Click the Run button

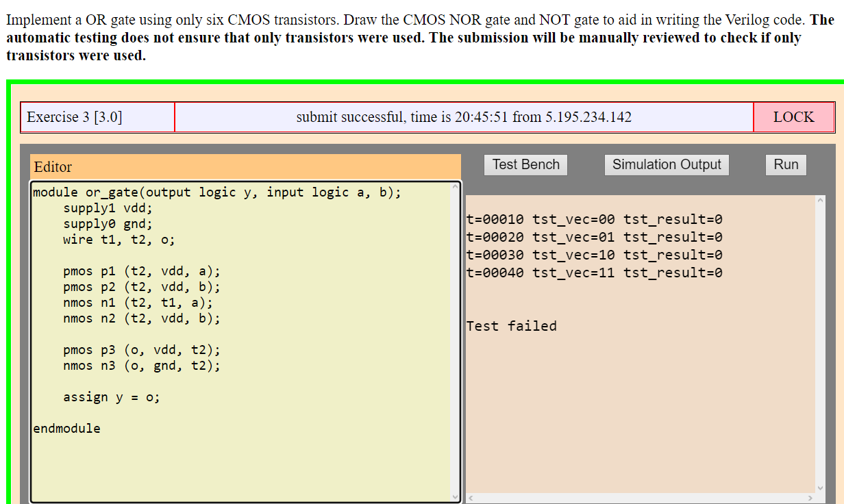tap(785, 164)
